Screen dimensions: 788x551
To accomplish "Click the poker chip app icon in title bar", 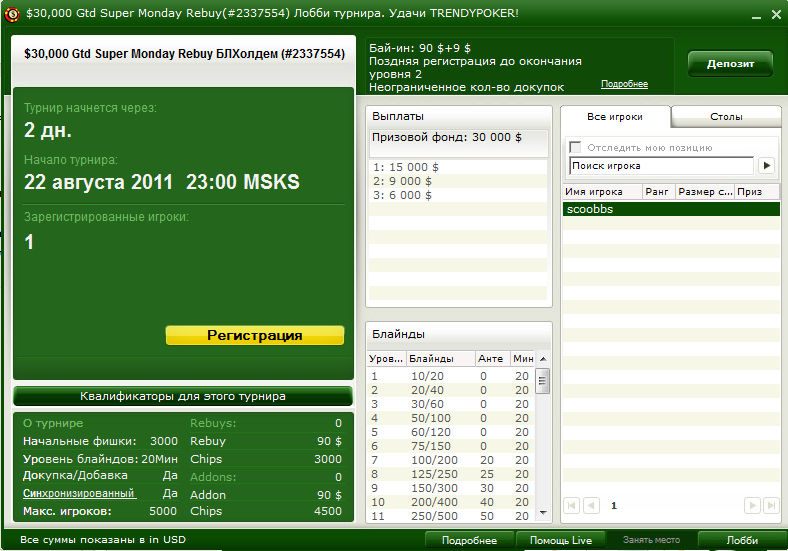I will point(12,14).
